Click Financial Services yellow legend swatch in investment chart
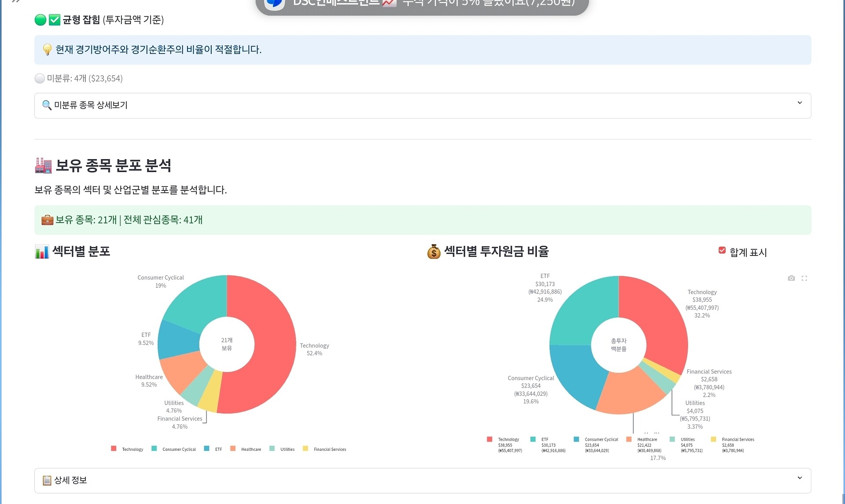 tap(713, 439)
